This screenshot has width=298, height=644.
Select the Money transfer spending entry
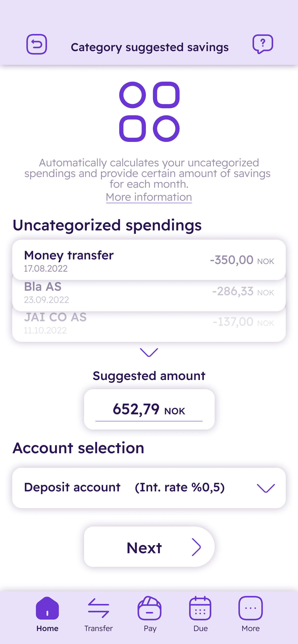point(149,260)
